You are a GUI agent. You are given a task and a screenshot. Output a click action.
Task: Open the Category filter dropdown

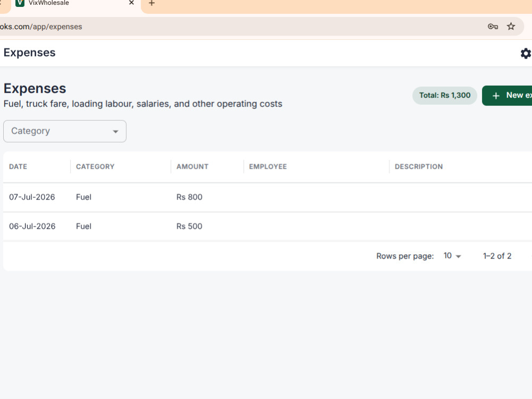click(65, 131)
